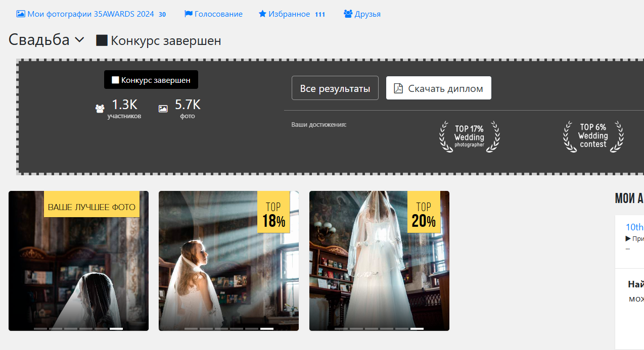Click the flag icon for Голосование
This screenshot has height=350, width=644.
click(188, 14)
